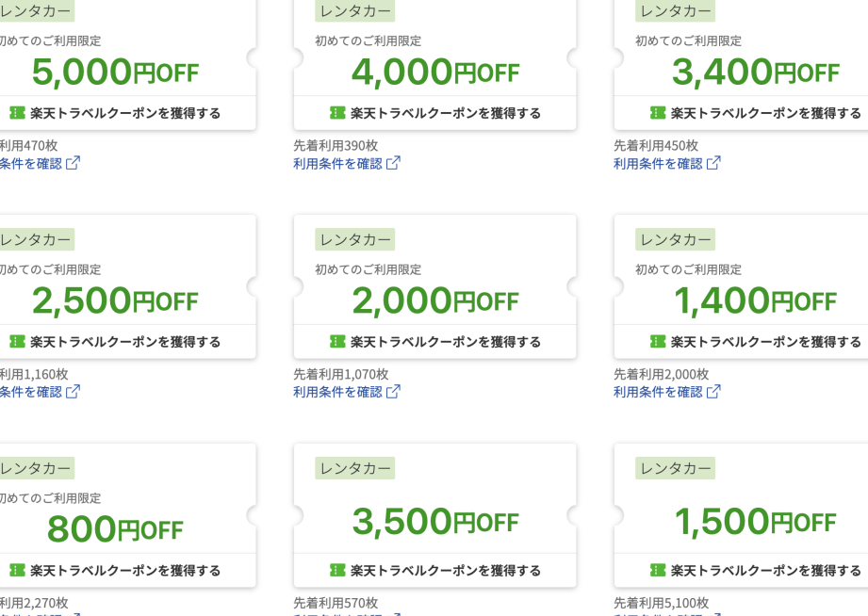Click ticket icon on 5,000円OFF coupon

(x=17, y=113)
